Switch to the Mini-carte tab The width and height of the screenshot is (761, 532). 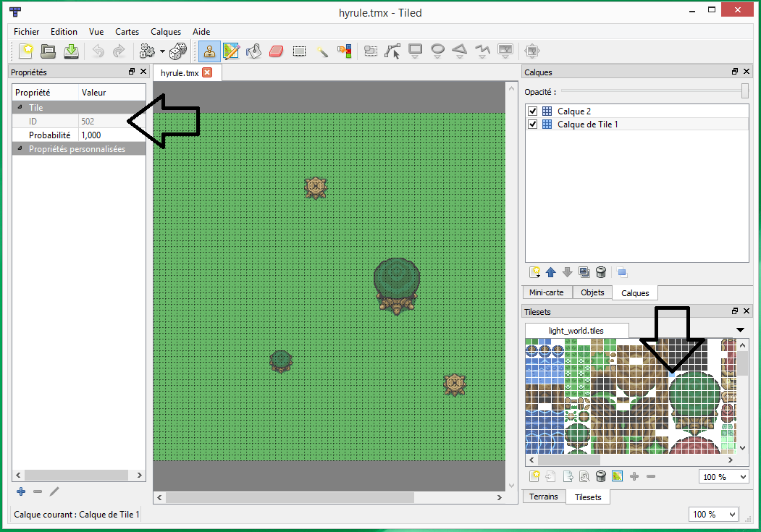547,292
